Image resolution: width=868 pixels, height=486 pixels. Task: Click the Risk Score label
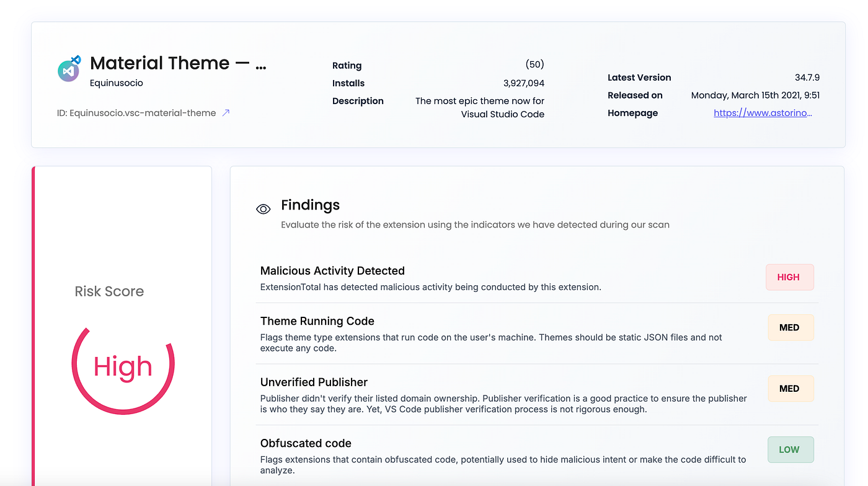(109, 291)
